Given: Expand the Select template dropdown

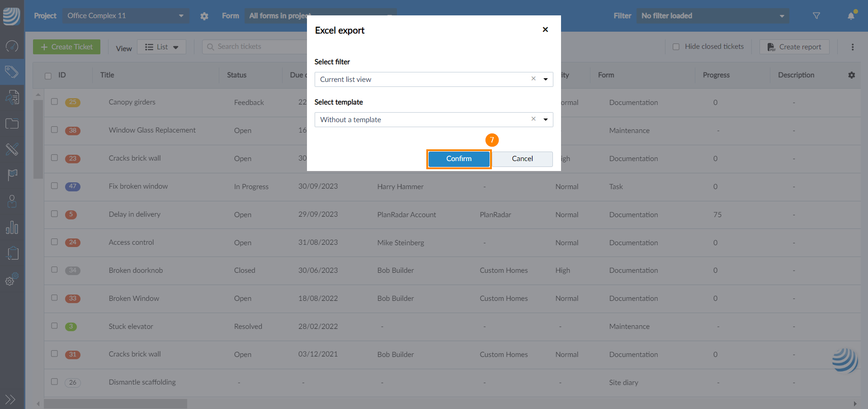Looking at the screenshot, I should (545, 120).
